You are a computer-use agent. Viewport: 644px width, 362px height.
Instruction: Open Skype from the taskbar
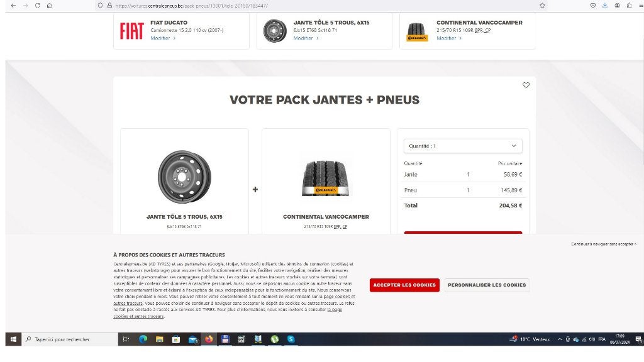(x=291, y=339)
